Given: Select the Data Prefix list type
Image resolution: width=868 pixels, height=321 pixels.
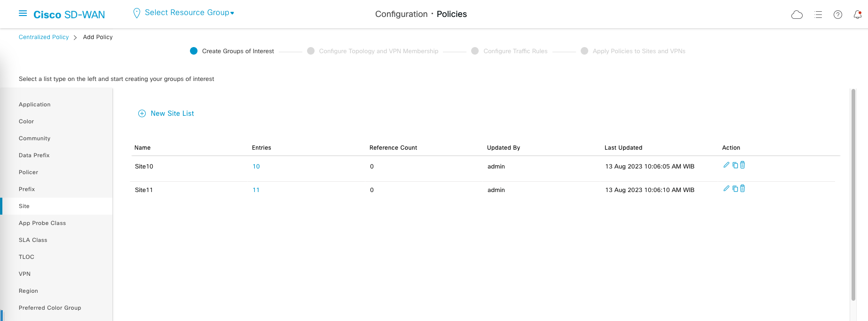Looking at the screenshot, I should (x=34, y=155).
